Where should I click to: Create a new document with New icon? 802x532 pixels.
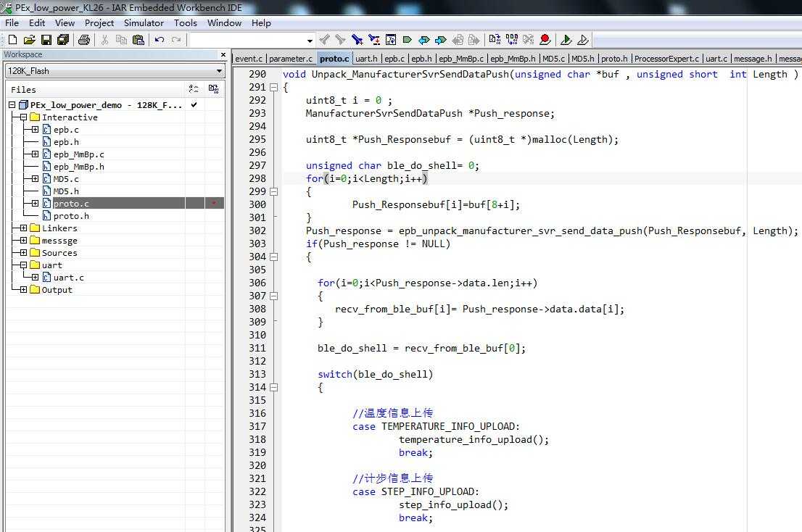[13, 39]
